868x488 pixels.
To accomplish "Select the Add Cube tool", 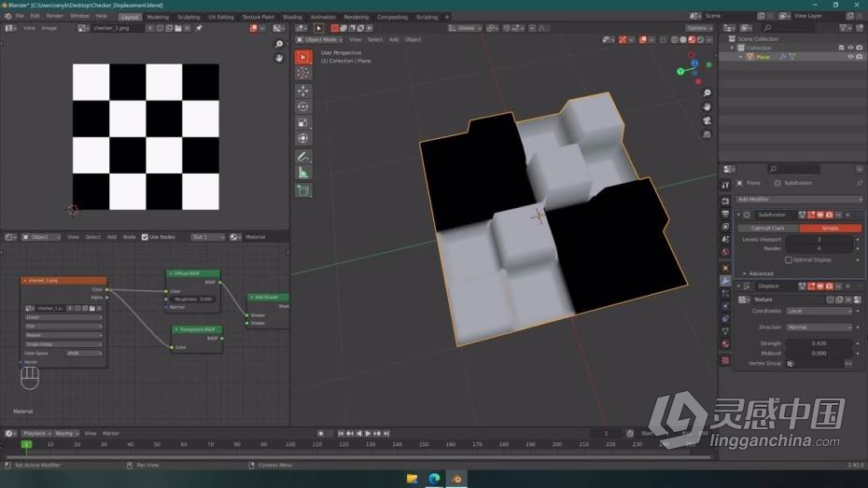I will pyautogui.click(x=303, y=191).
